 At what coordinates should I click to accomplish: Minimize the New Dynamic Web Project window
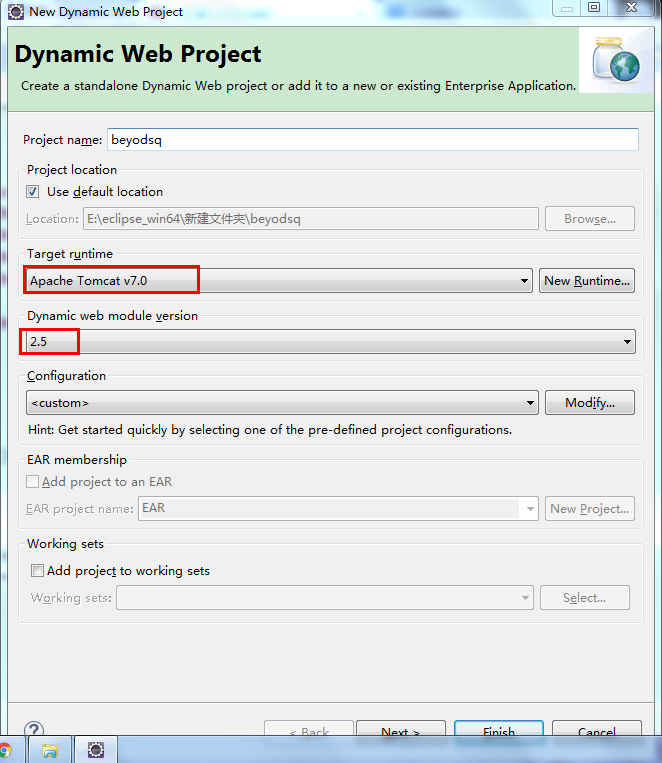coord(567,7)
